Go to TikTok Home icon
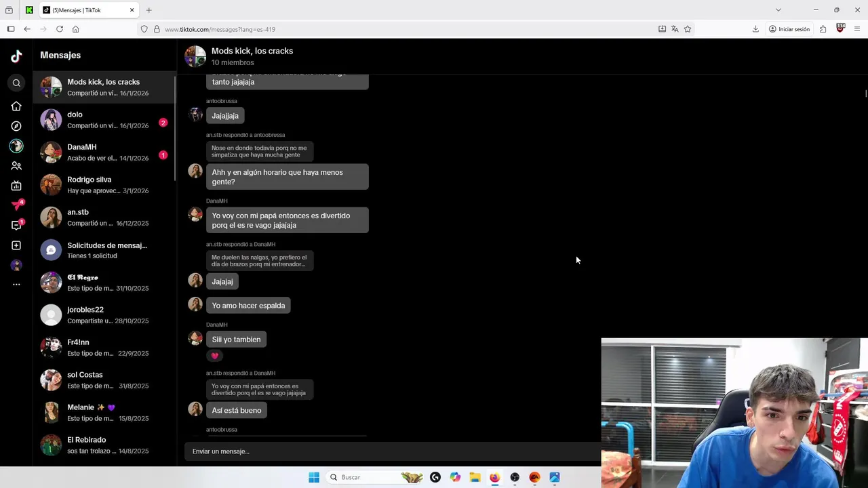The height and width of the screenshot is (488, 868). [16, 106]
